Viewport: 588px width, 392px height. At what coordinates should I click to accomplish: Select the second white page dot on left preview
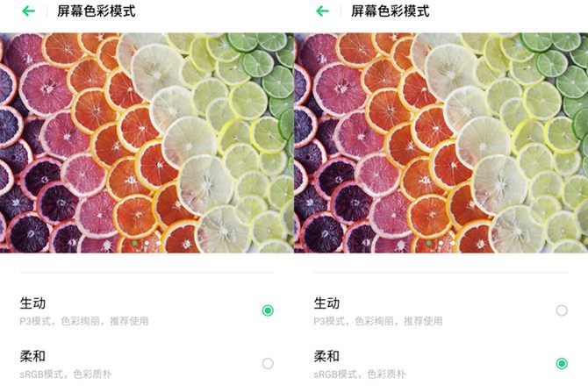[147, 243]
